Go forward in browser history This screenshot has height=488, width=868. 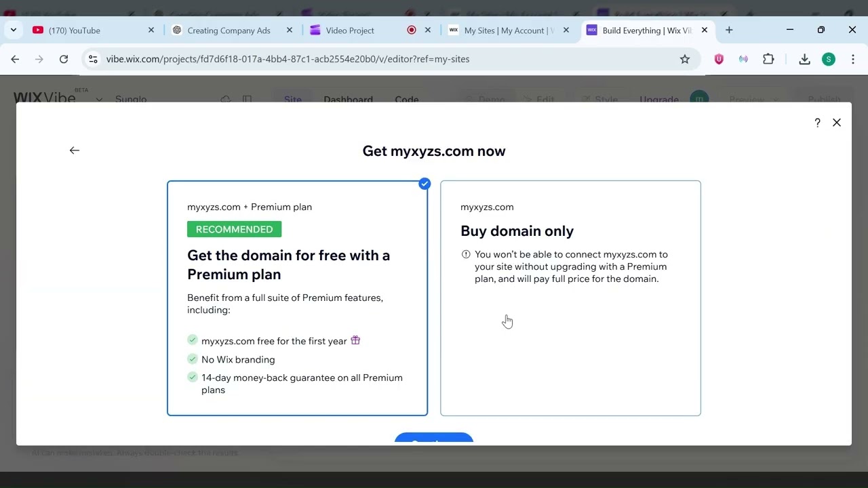pyautogui.click(x=39, y=59)
